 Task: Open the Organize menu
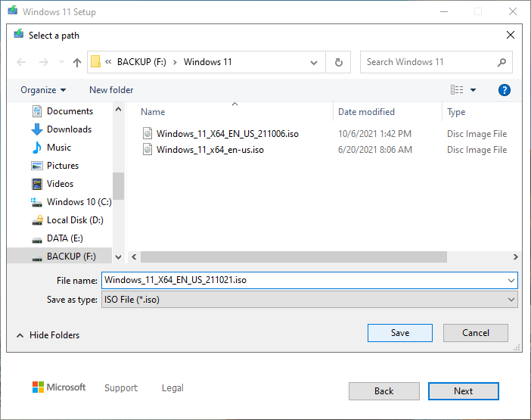[x=43, y=90]
